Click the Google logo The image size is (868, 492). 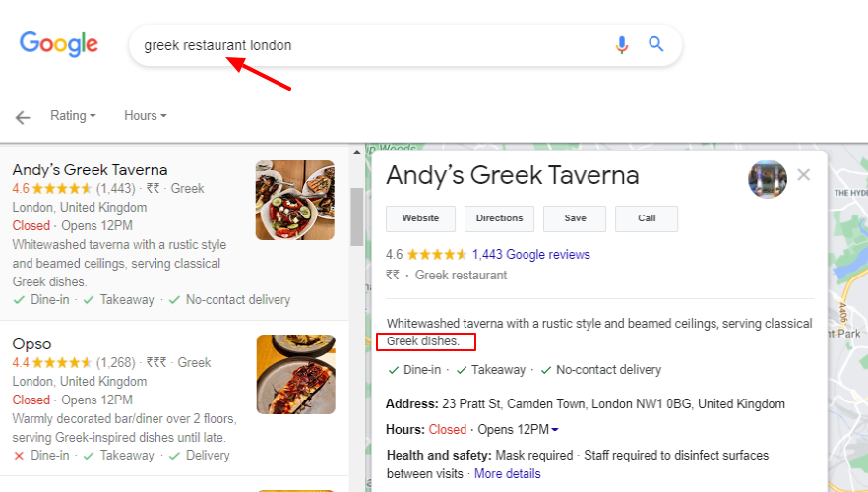pos(59,44)
